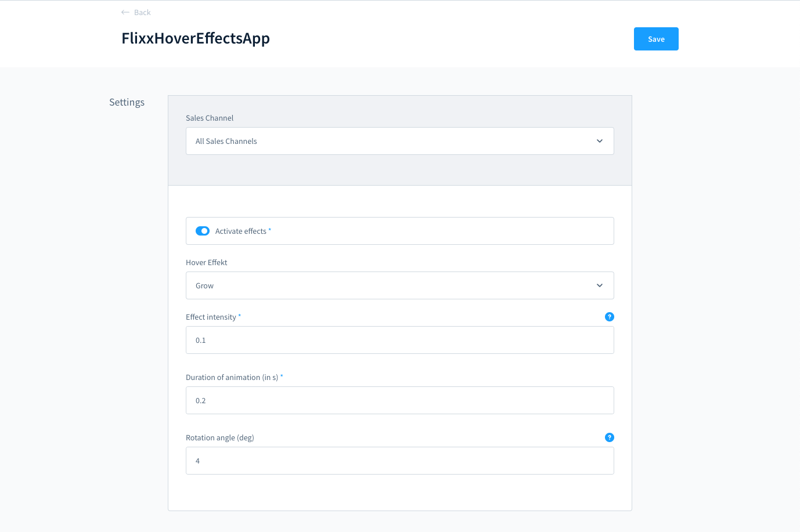The width and height of the screenshot is (800, 532).
Task: Click the Duration of animation (in s) label
Action: click(x=232, y=377)
